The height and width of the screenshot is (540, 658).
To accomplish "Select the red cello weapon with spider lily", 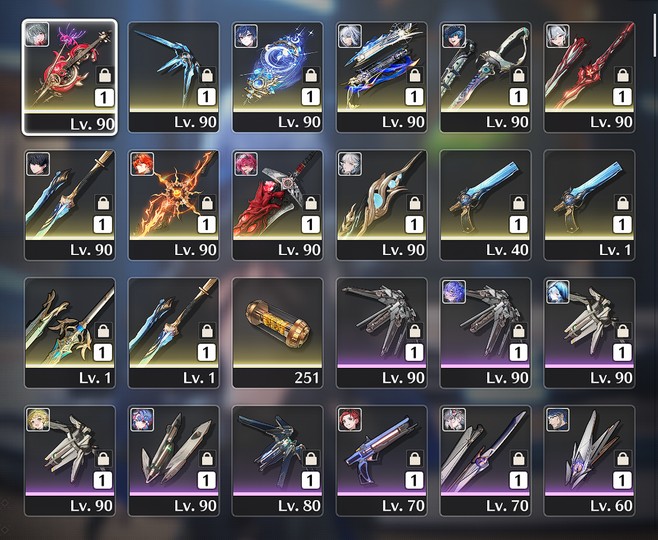I will click(x=70, y=77).
